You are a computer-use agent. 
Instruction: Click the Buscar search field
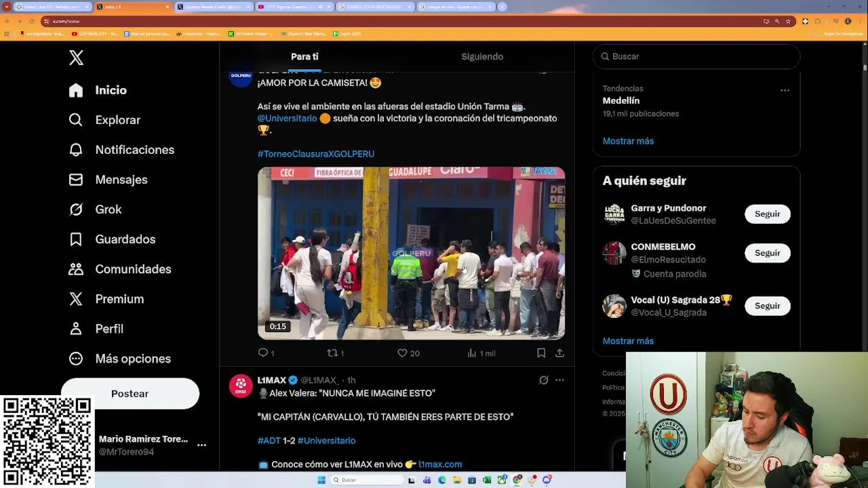point(696,56)
